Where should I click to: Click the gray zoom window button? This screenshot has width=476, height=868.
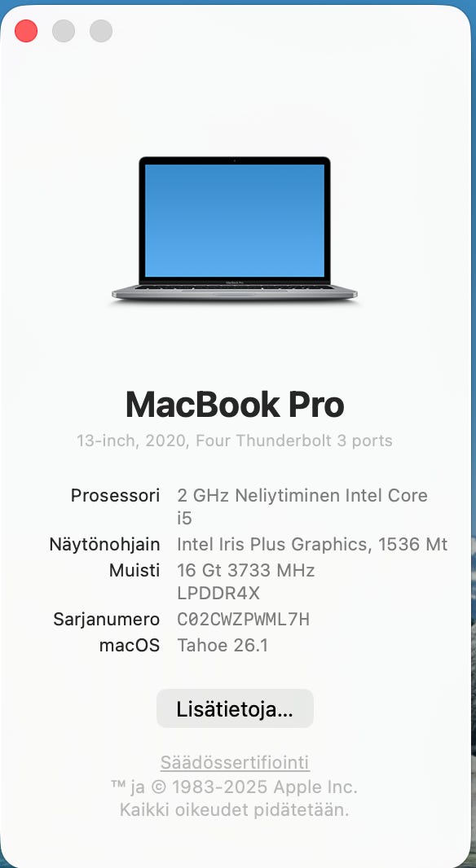click(101, 31)
